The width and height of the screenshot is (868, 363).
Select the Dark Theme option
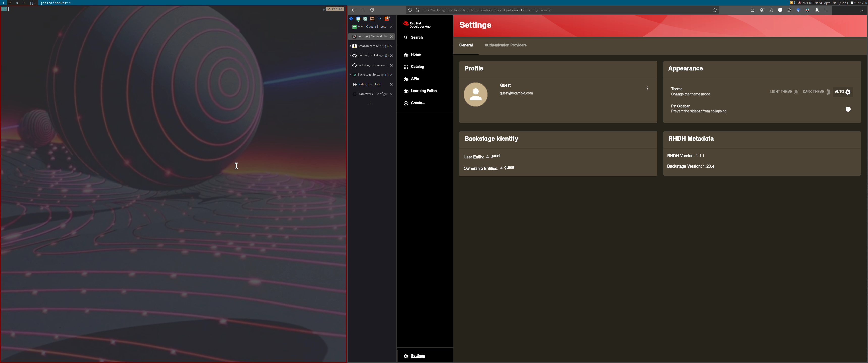point(816,92)
